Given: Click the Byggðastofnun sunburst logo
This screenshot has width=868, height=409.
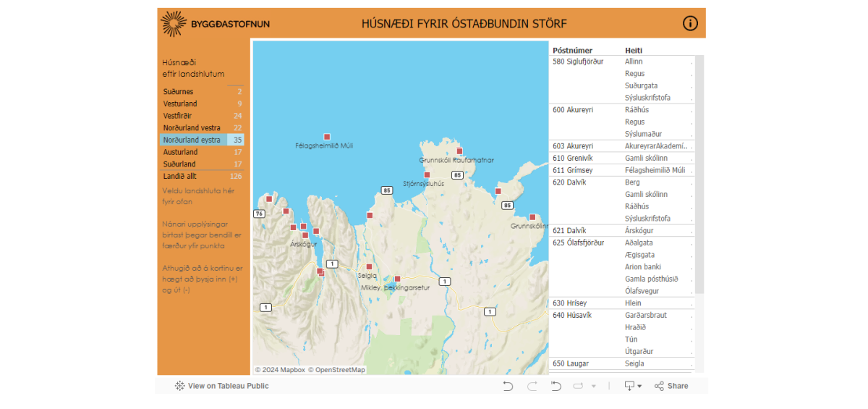Looking at the screenshot, I should 174,23.
